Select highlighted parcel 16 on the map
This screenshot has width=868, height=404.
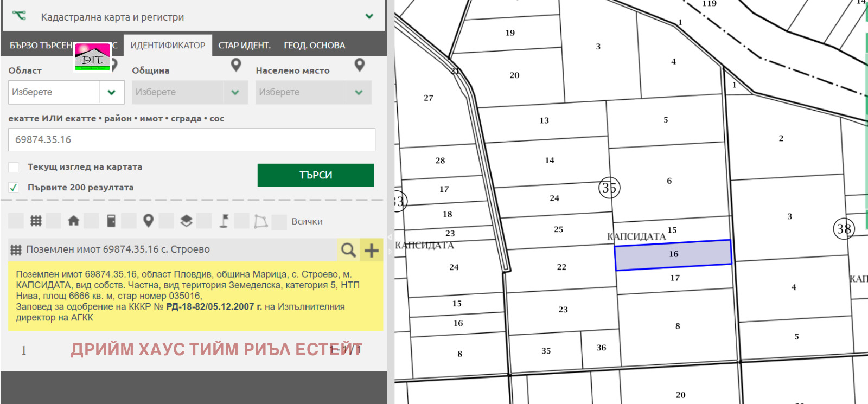click(673, 255)
